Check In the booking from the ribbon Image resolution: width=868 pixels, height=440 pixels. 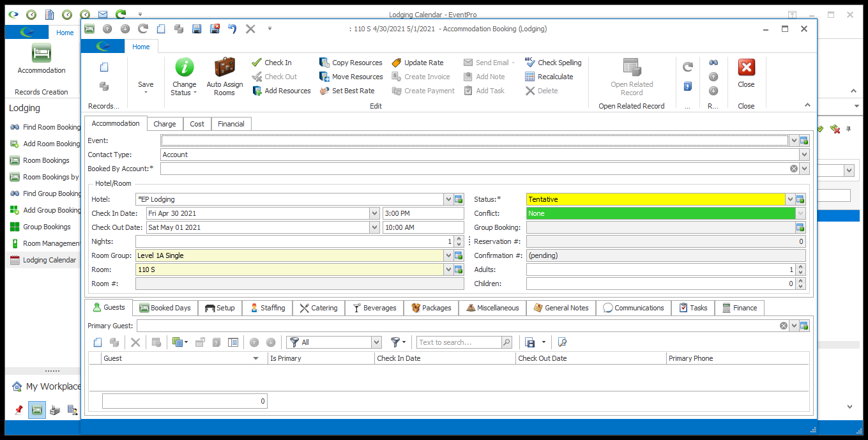point(271,63)
